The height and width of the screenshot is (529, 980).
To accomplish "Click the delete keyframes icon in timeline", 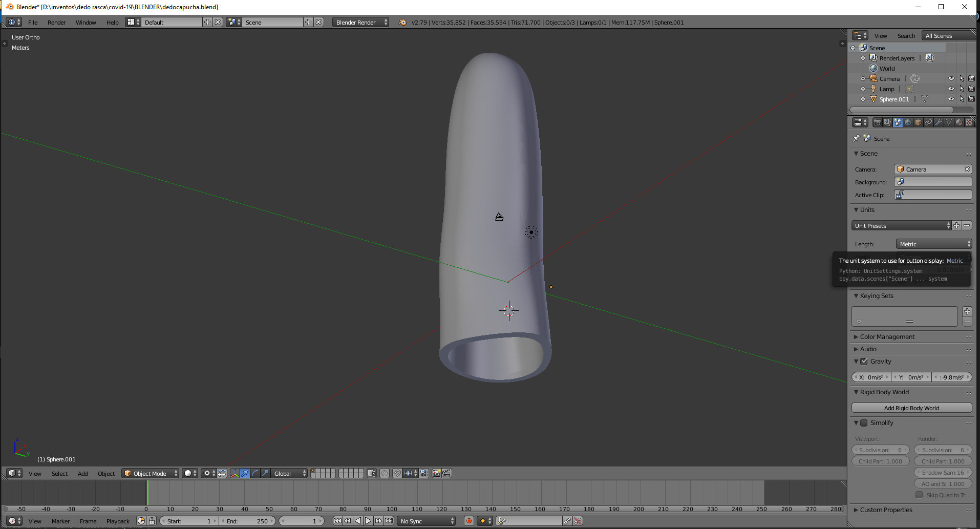I will click(x=578, y=521).
